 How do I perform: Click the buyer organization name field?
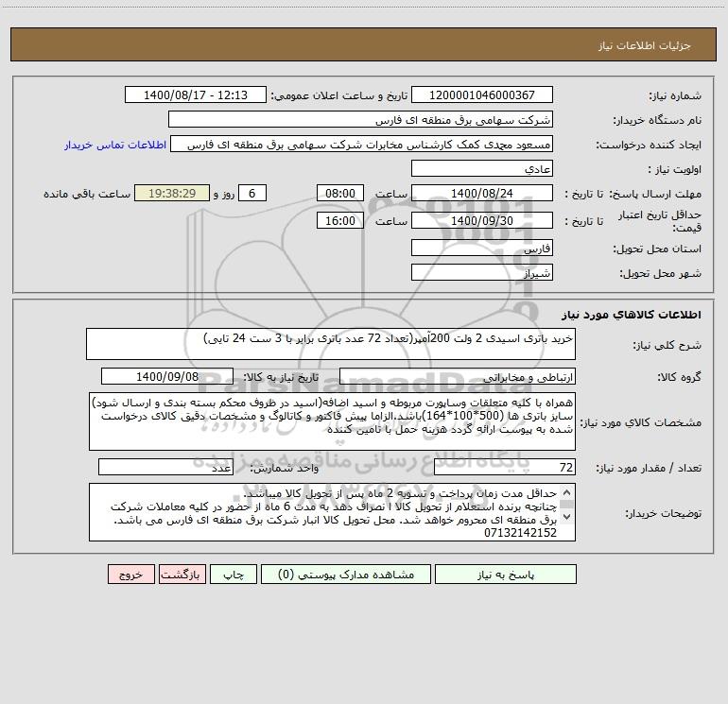click(360, 119)
